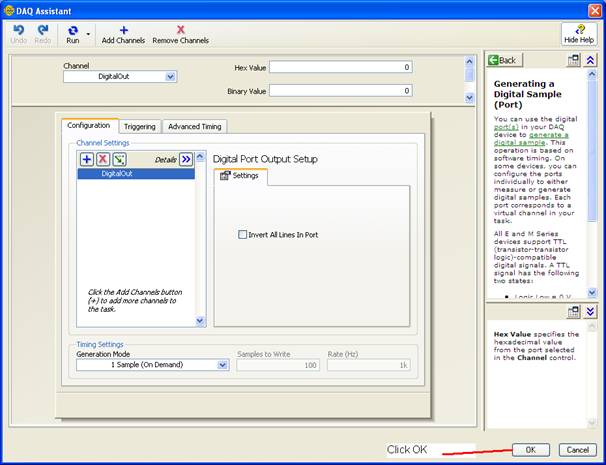The width and height of the screenshot is (606, 465).
Task: Click the Samples to Write field
Action: (278, 365)
